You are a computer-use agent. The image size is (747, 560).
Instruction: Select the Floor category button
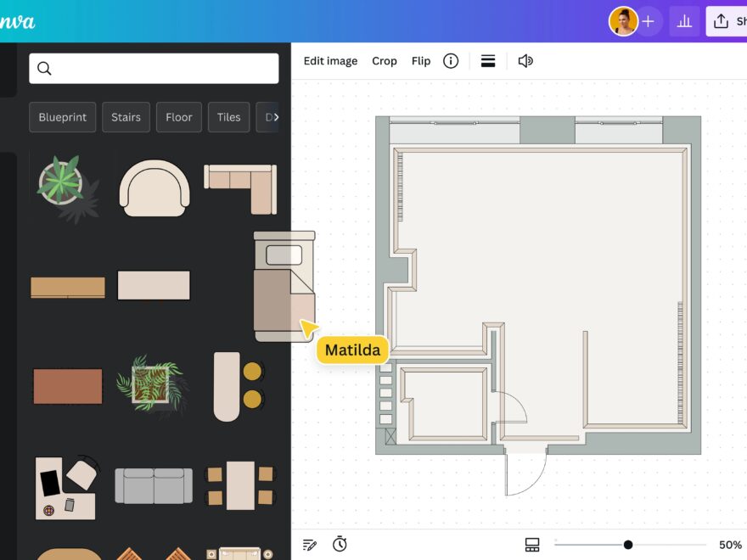(x=178, y=117)
